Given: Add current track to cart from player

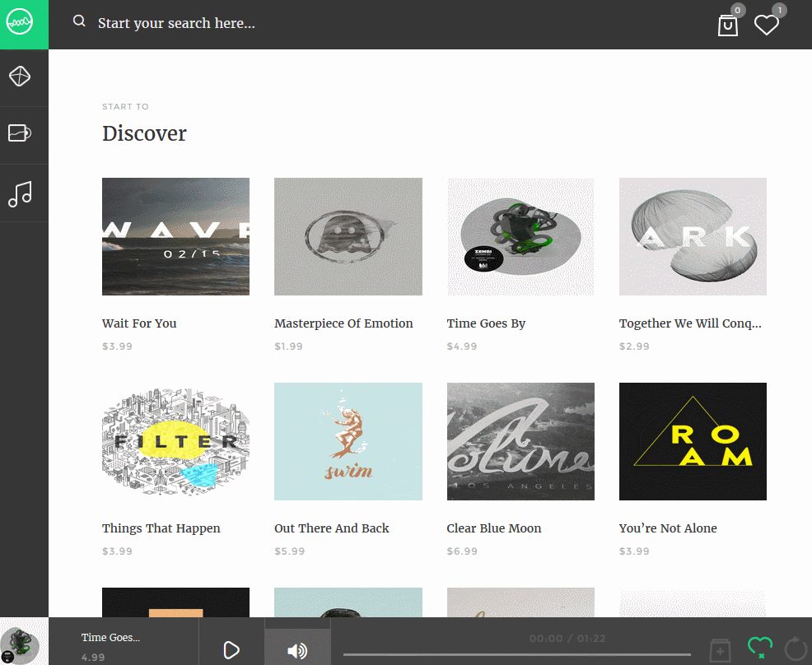Looking at the screenshot, I should (x=720, y=650).
